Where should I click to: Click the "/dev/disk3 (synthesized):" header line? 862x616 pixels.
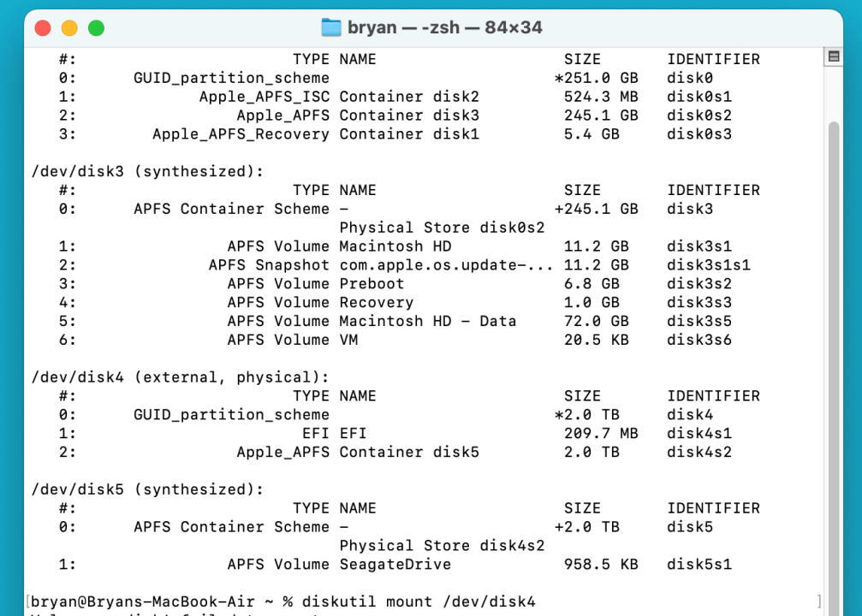point(147,171)
